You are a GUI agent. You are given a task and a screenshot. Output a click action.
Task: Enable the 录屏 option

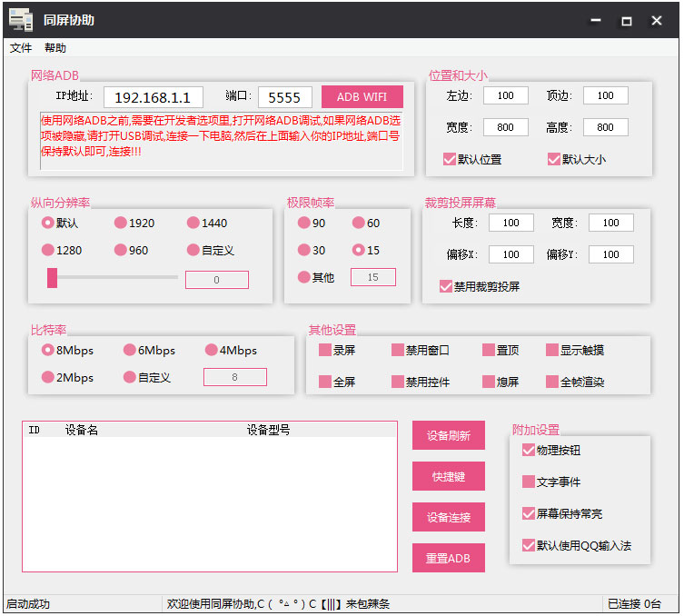coord(325,350)
